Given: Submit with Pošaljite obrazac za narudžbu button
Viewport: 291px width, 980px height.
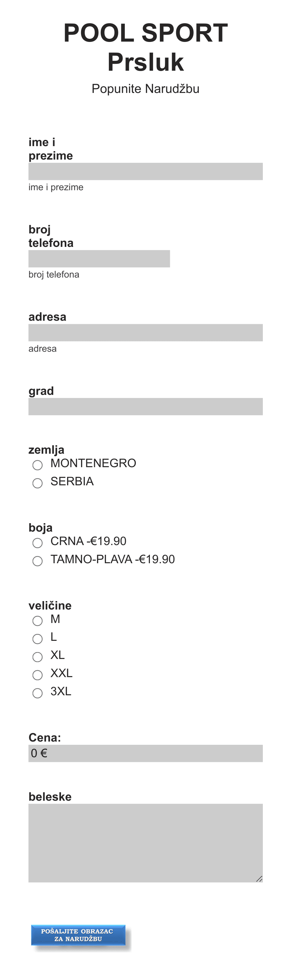Looking at the screenshot, I should coord(78,935).
